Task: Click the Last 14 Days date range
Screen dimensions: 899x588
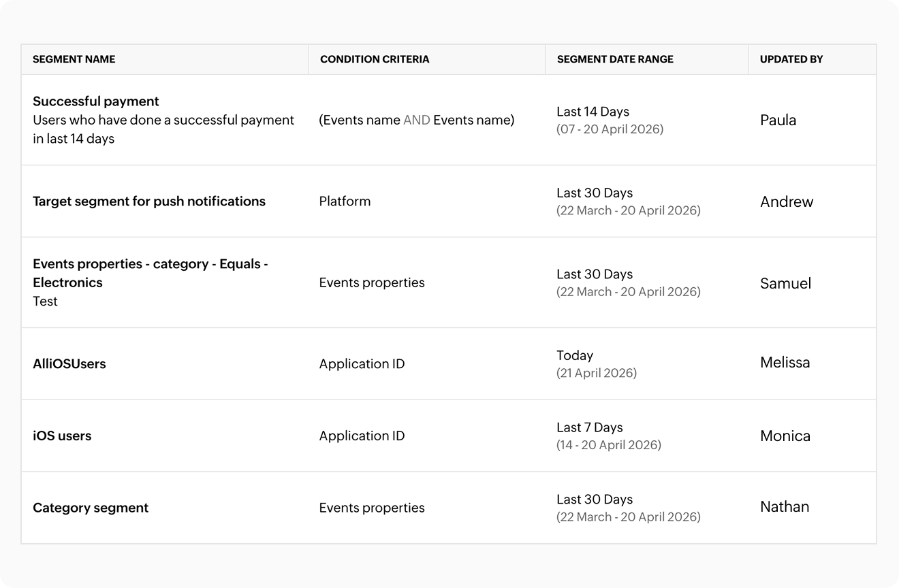Action: [x=593, y=112]
